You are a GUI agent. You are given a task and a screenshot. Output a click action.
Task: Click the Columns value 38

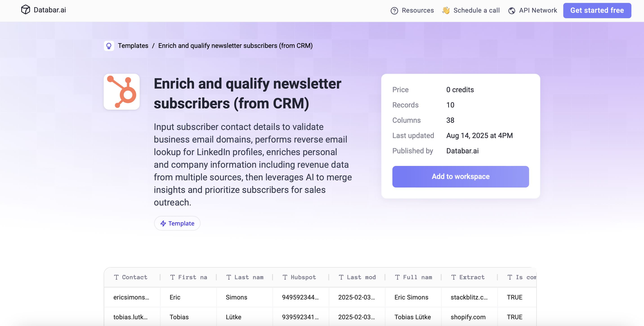tap(450, 120)
